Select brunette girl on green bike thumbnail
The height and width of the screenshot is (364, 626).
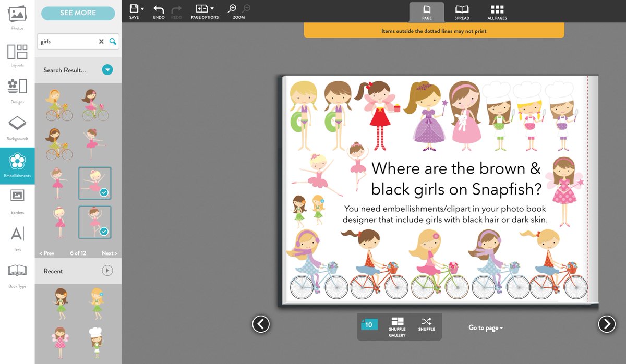94,105
